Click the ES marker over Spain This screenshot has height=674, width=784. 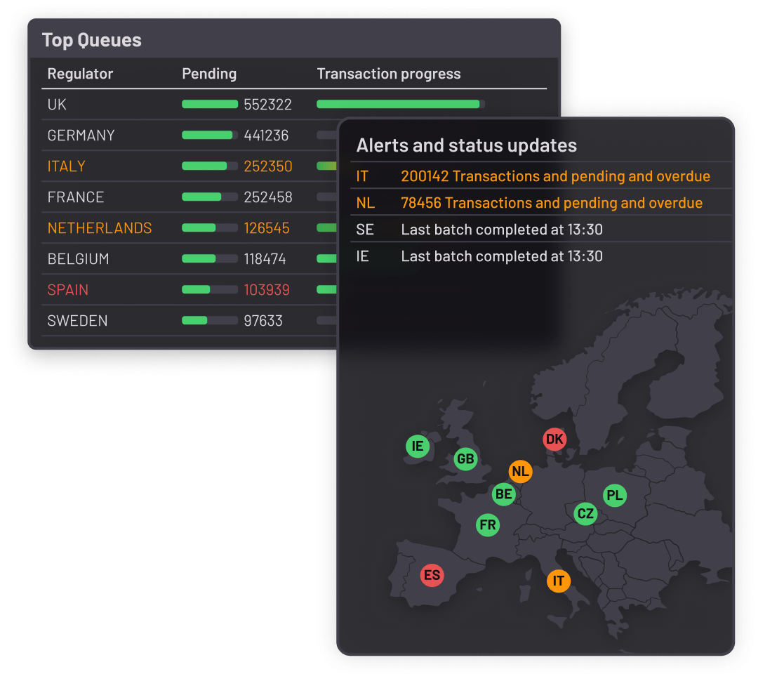pyautogui.click(x=432, y=575)
